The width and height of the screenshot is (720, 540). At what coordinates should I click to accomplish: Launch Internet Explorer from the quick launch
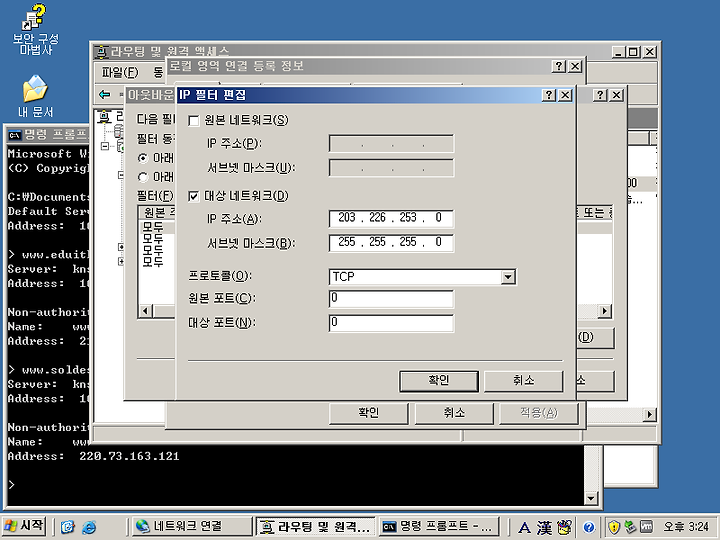click(x=89, y=527)
